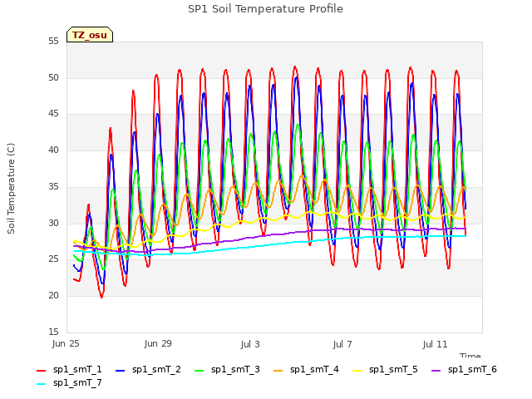Click the 20 y-axis tick label
Screen dimensions: 532x399
[53, 296]
